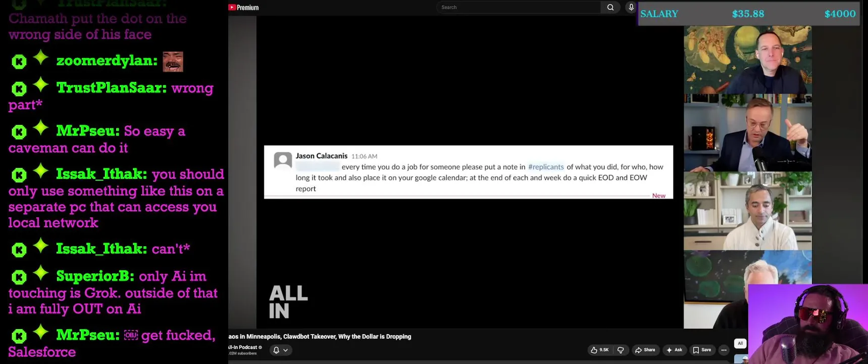The image size is (868, 364).
Task: Click the subscribers count text
Action: click(242, 353)
